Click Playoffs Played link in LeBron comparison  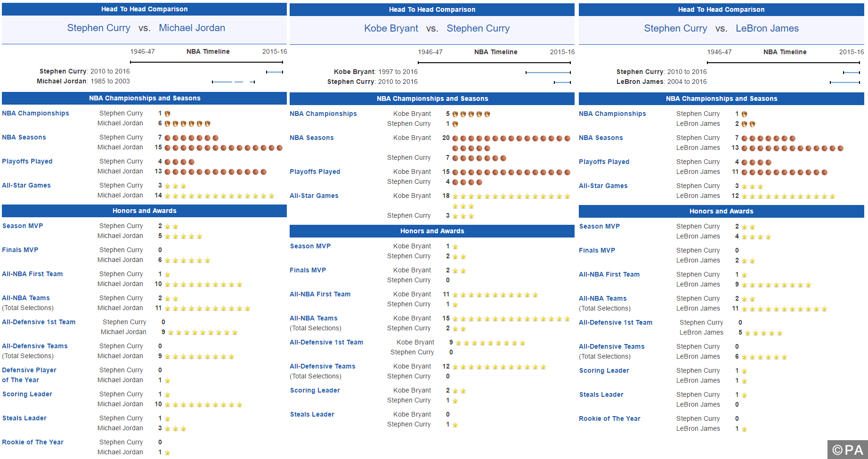click(604, 162)
